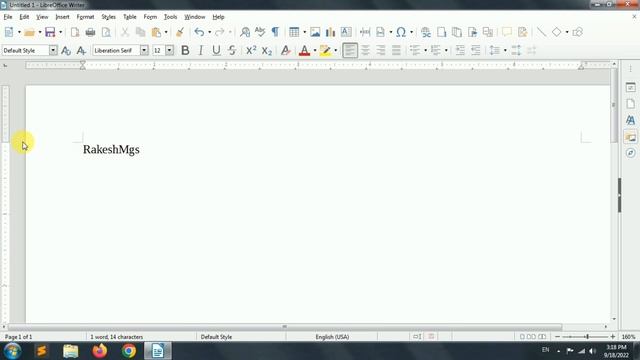Export the document as PDF
640x360 pixels.
[75, 32]
